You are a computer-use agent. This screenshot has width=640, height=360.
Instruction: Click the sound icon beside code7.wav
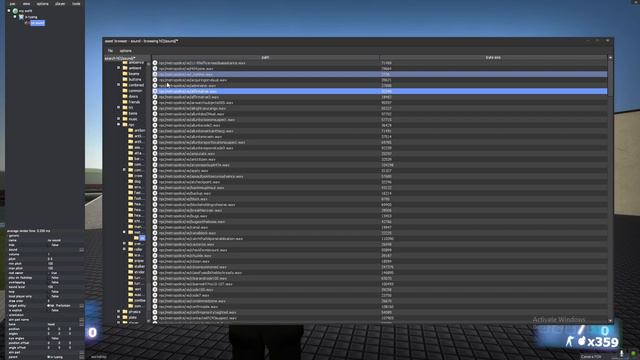(155, 296)
